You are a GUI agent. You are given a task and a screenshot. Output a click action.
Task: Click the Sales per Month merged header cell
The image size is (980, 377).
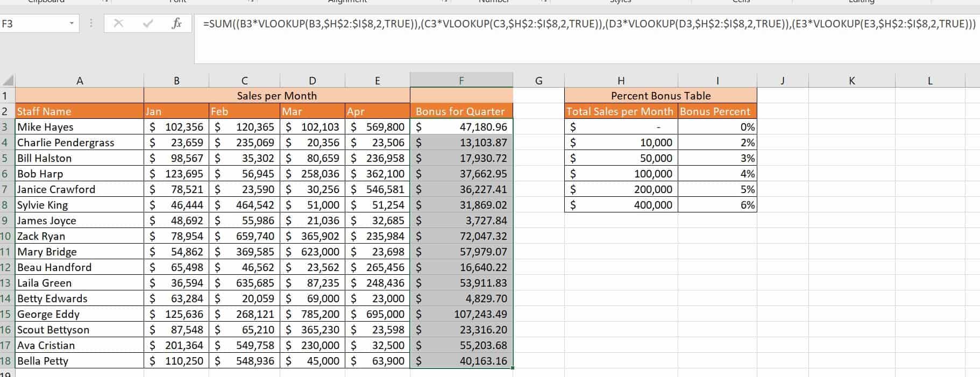pyautogui.click(x=276, y=96)
